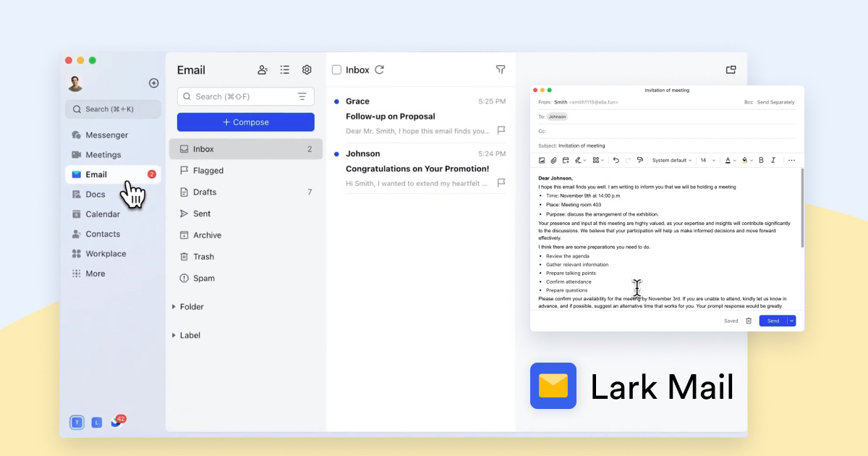The image size is (868, 456).
Task: Open email filter options in the inbox header
Action: click(x=500, y=69)
